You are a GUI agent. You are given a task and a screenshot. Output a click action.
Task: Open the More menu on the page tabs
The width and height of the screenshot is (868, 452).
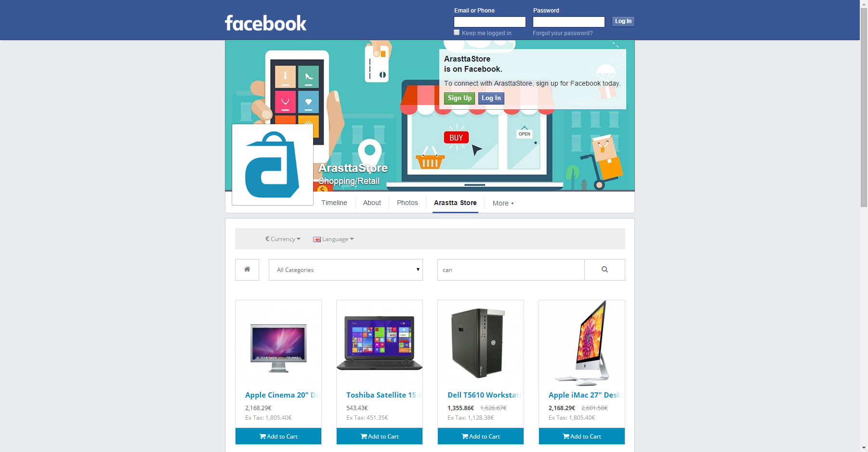[x=503, y=203]
